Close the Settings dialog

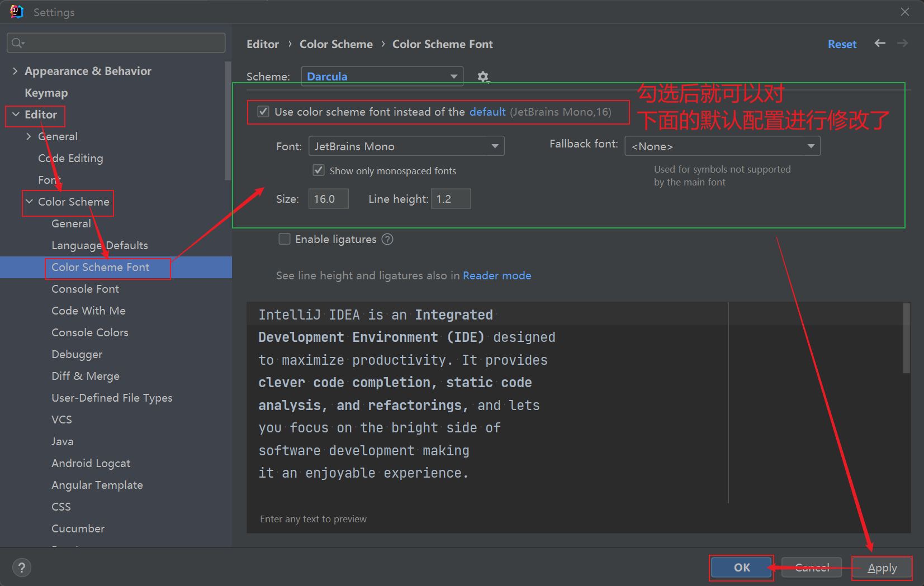905,12
